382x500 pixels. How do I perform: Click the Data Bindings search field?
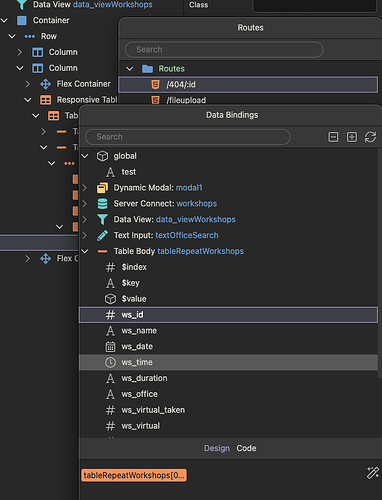coord(188,137)
